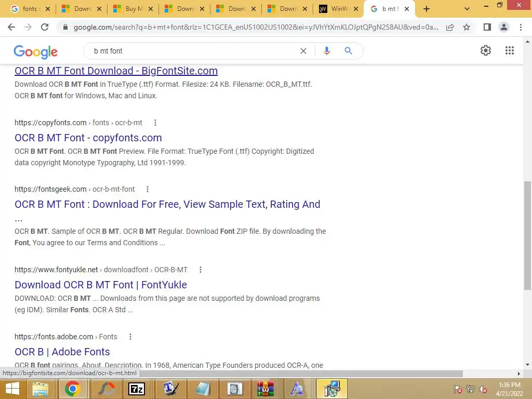Bookmark this page with the star icon

coord(467,27)
